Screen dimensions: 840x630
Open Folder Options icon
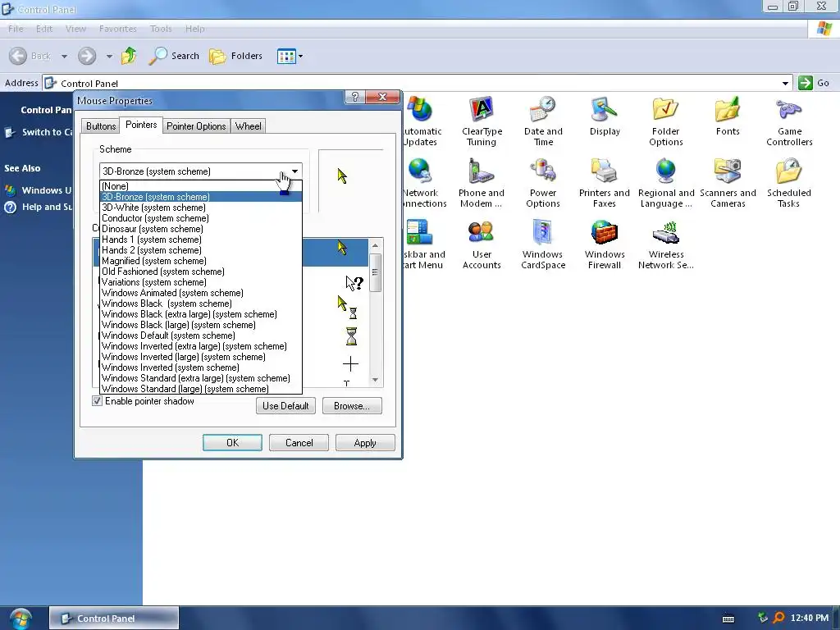point(666,121)
